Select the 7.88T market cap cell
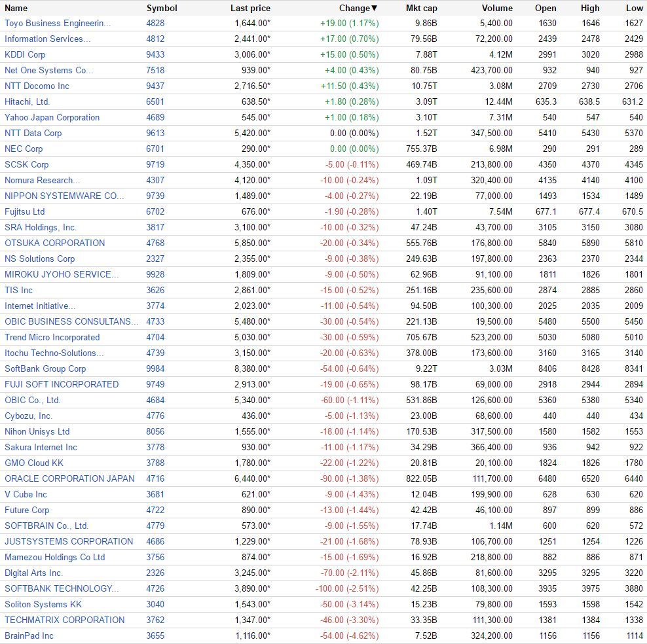647x644 pixels. click(x=426, y=54)
